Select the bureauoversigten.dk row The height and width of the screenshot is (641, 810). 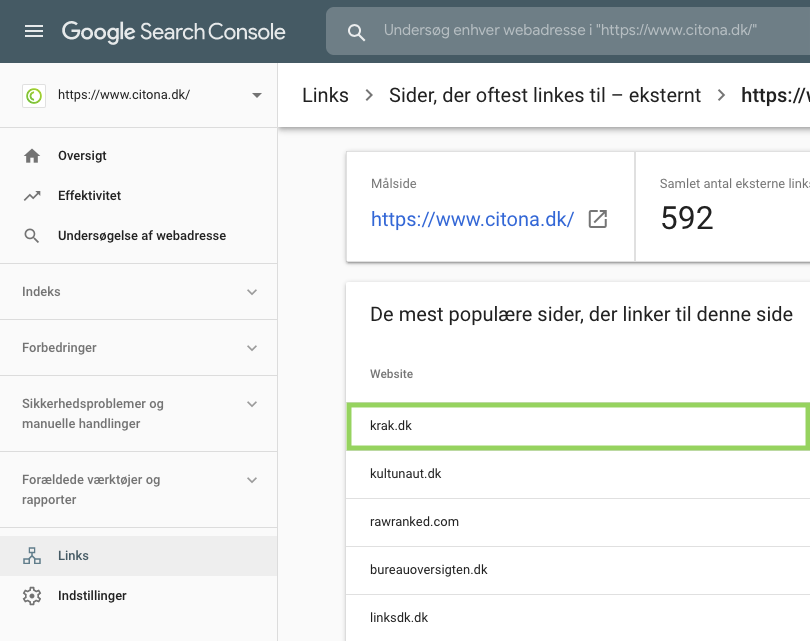point(578,570)
